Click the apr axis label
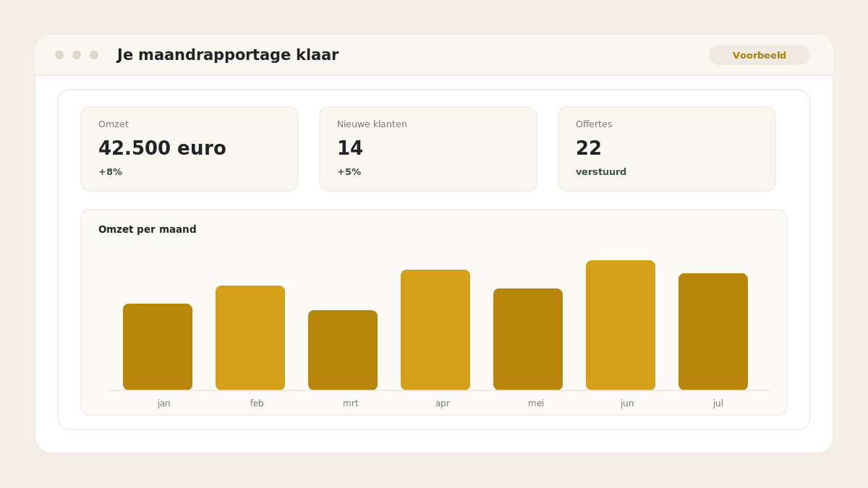This screenshot has height=488, width=868. pyautogui.click(x=443, y=403)
